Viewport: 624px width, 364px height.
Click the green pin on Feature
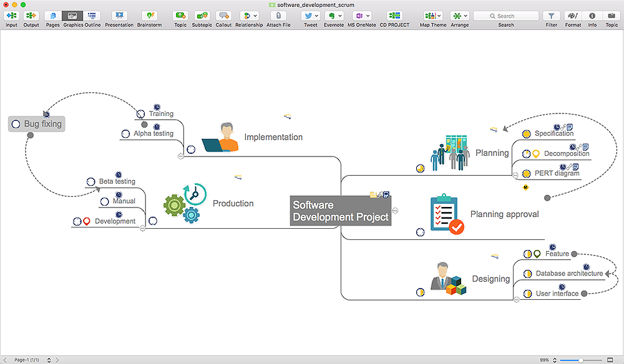pyautogui.click(x=537, y=254)
